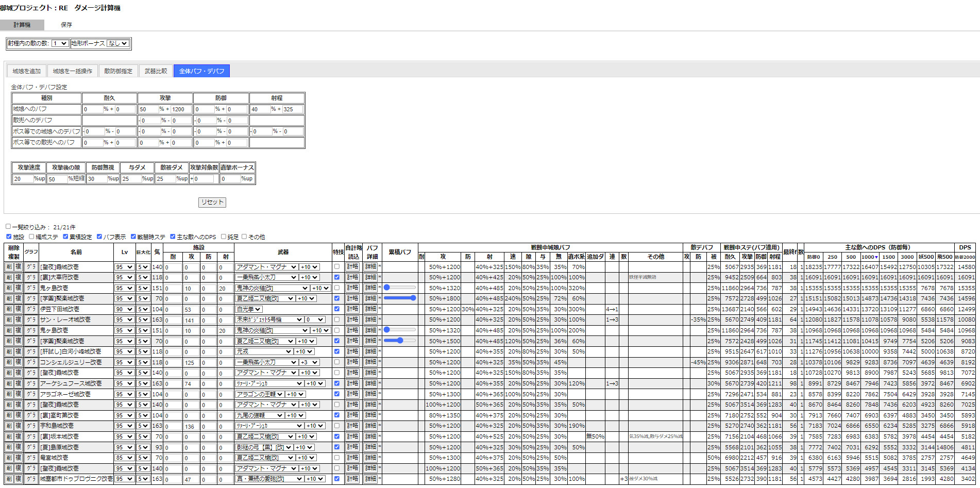The image size is (980, 488).
Task: Duplicate the サン・レーオ城改壱 row with 複 button
Action: [x=18, y=319]
